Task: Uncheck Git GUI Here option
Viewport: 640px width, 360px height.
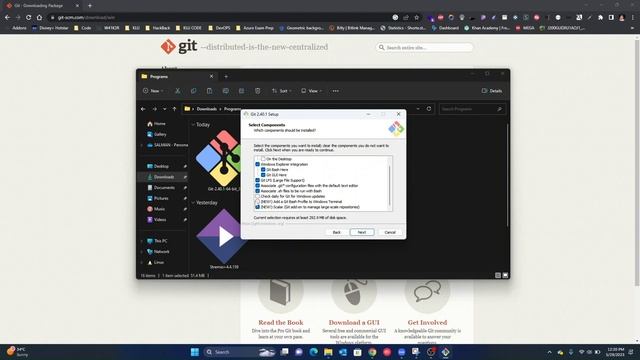Action: click(x=263, y=175)
